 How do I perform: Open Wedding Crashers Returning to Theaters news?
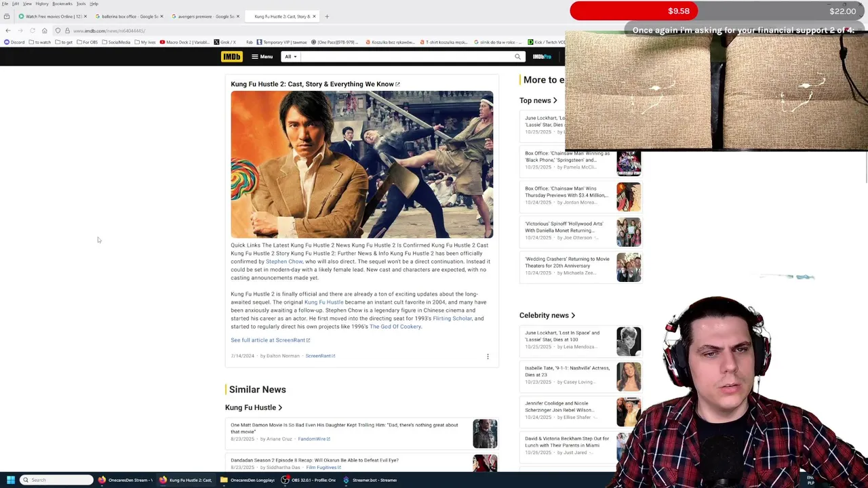pos(567,262)
